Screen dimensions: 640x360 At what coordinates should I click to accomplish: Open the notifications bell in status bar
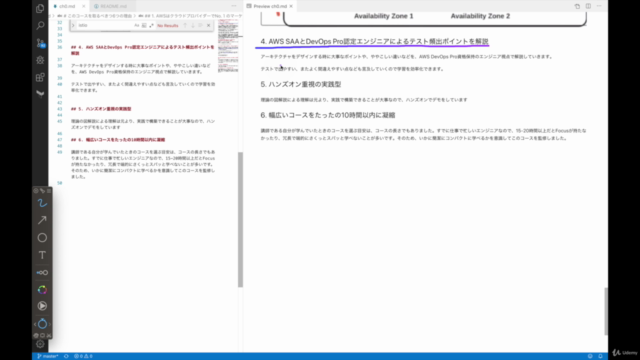pos(600,356)
